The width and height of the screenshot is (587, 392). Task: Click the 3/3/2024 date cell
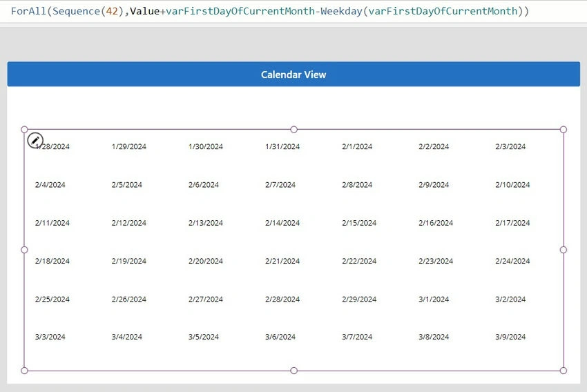tap(50, 337)
